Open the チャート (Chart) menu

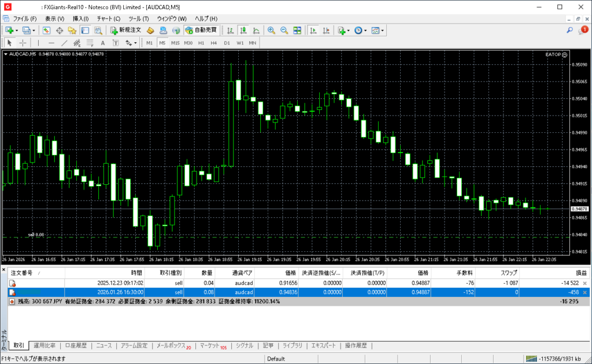(109, 18)
